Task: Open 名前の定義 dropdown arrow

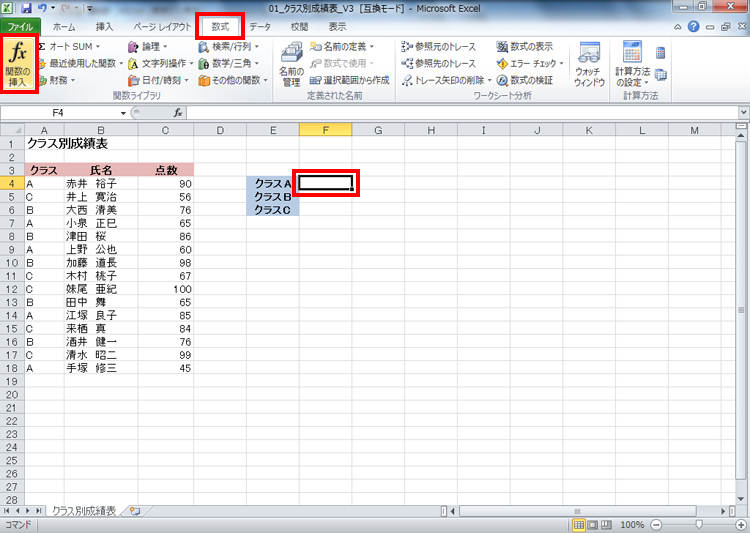Action: coord(372,47)
